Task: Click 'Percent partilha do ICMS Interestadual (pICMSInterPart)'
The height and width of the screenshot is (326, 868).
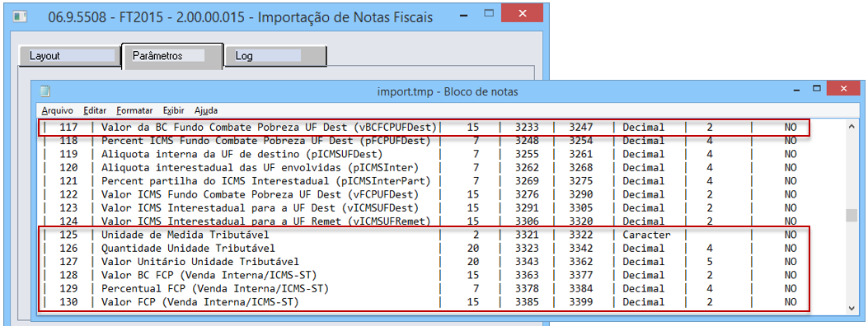Action: tap(265, 180)
